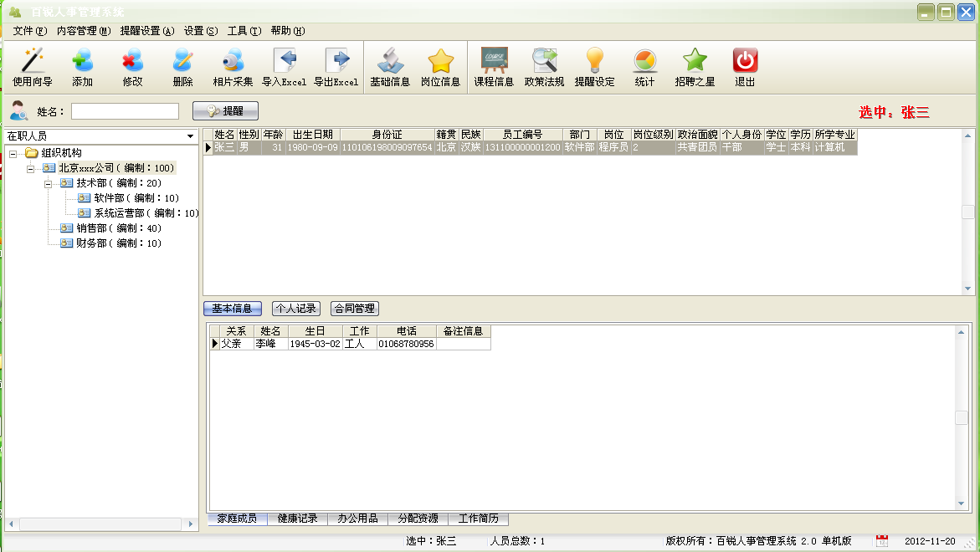980x552 pixels.
Task: Open the 工具(T) menu
Action: pyautogui.click(x=244, y=31)
